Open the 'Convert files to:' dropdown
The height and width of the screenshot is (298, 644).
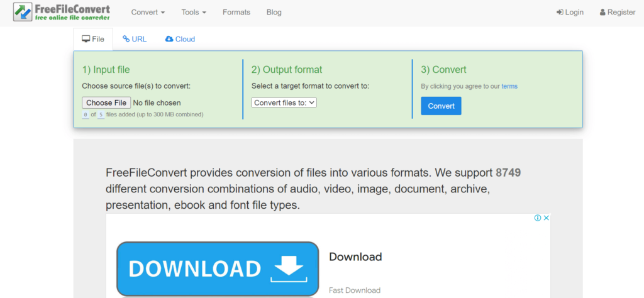pos(284,102)
